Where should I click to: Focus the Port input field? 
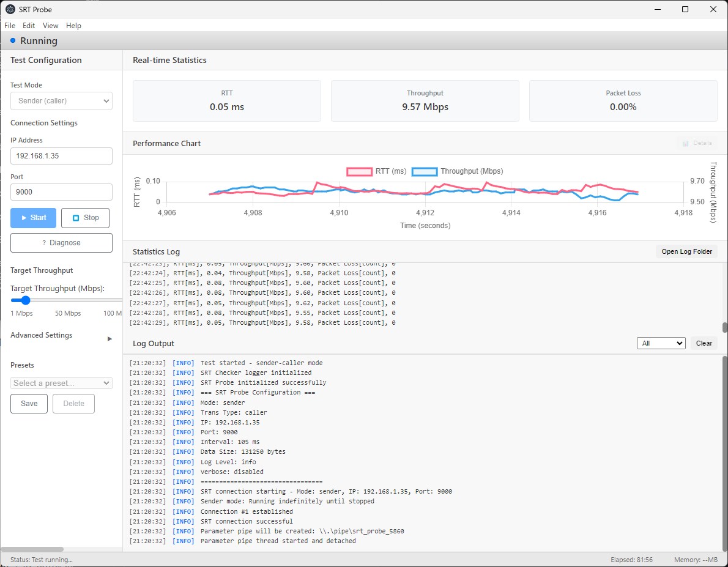click(x=61, y=192)
